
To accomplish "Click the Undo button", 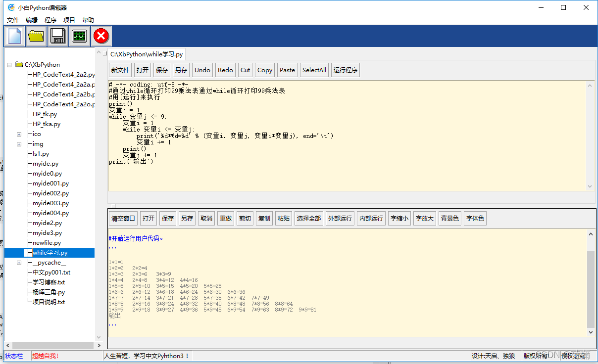I will coord(202,70).
